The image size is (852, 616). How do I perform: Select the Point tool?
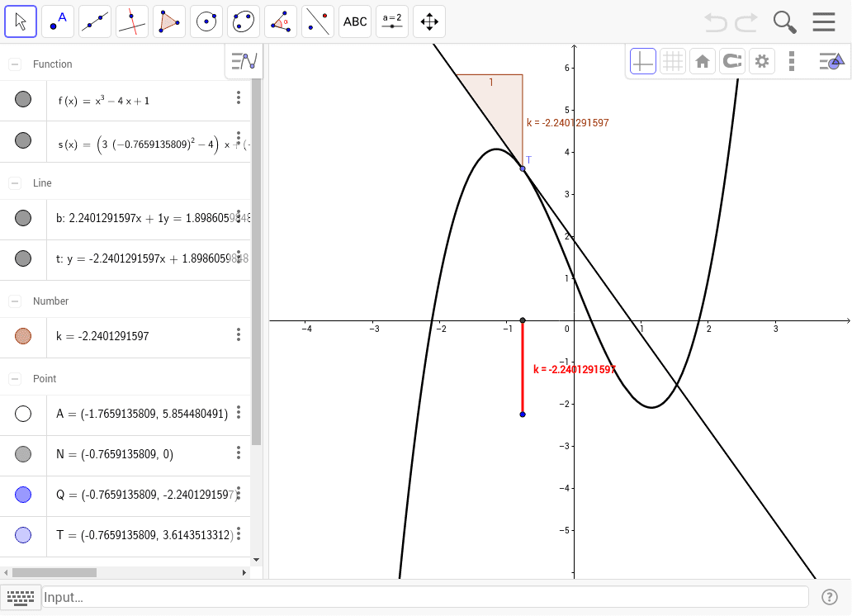pos(58,21)
